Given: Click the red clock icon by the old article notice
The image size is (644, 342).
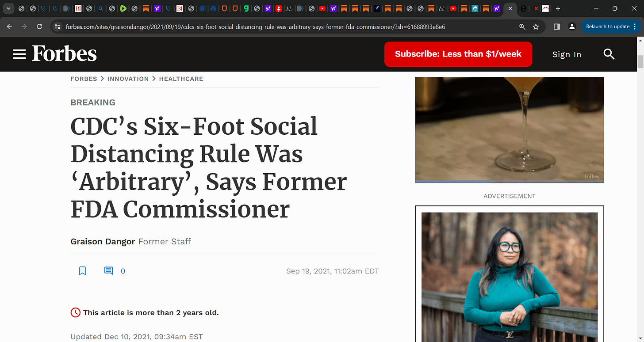Looking at the screenshot, I should 76,312.
